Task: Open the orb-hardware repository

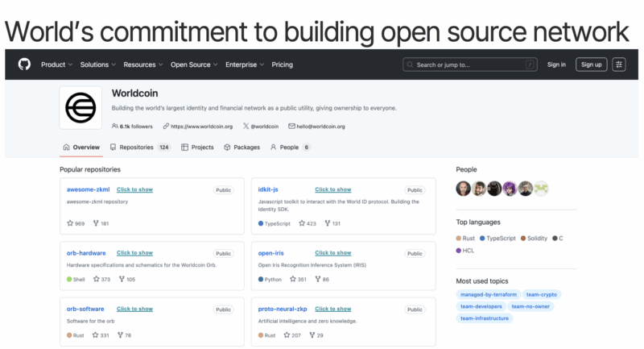Action: point(86,253)
